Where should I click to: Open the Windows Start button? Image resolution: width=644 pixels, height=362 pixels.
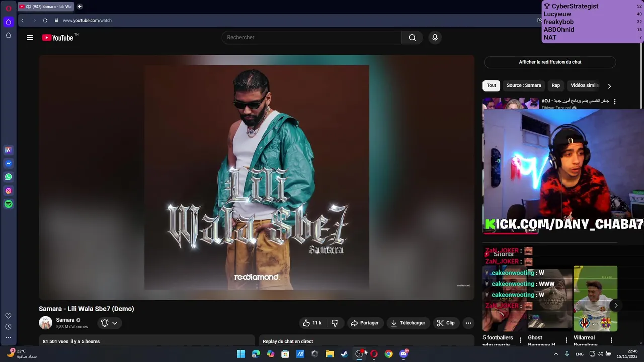tap(241, 354)
